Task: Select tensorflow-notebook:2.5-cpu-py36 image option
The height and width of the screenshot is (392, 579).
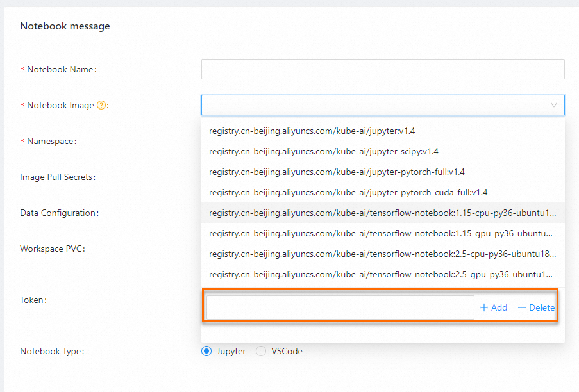Action: tap(383, 254)
